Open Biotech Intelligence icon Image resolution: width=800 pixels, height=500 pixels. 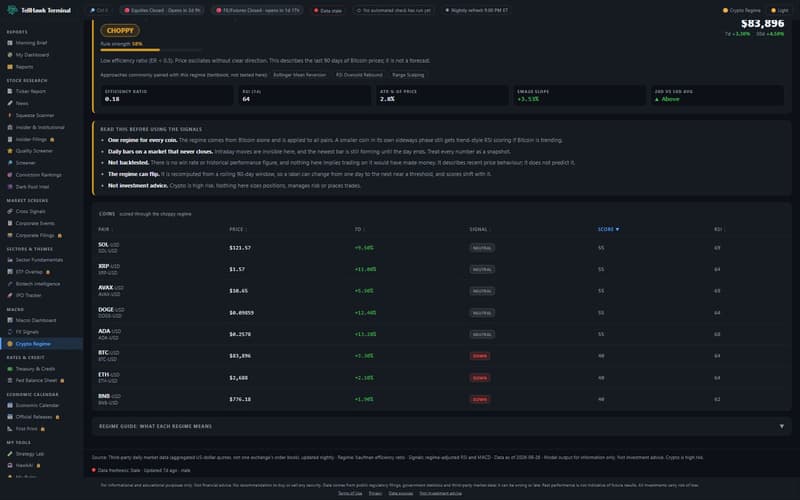click(x=10, y=284)
